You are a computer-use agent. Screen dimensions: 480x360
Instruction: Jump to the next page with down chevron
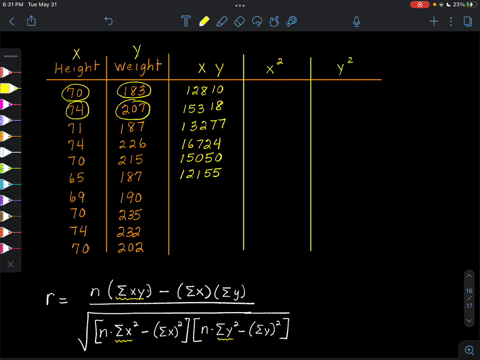tap(469, 321)
